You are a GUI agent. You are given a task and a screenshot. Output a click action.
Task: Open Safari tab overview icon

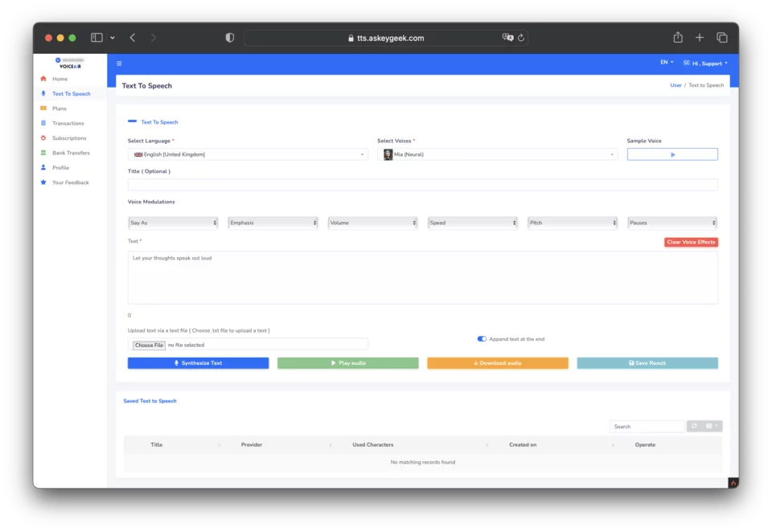tap(721, 38)
